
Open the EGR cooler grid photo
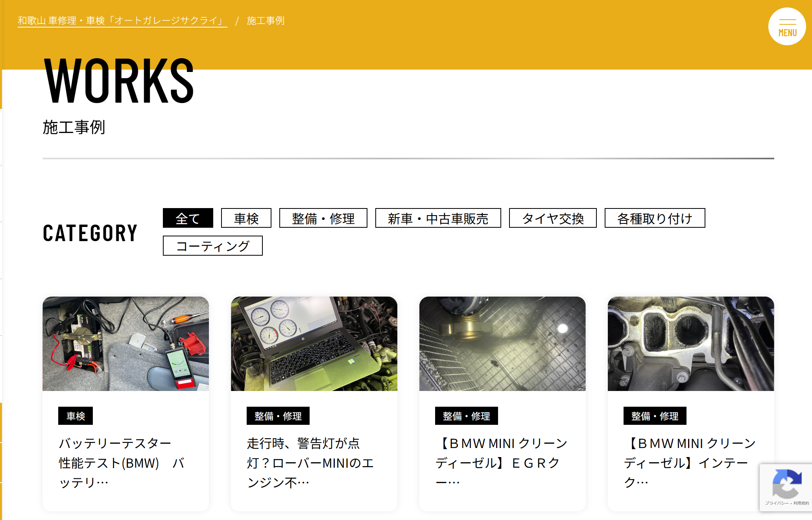(x=502, y=343)
